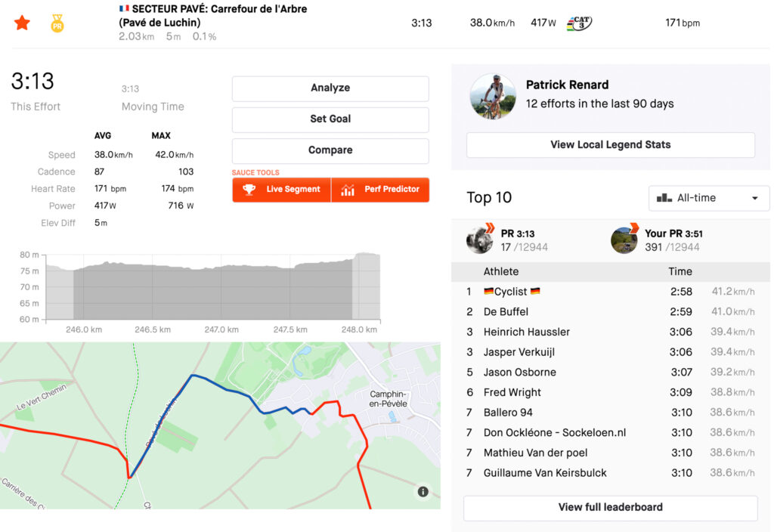This screenshot has height=532, width=774.
Task: Click the 246.0 km elevation axis label
Action: (x=84, y=329)
